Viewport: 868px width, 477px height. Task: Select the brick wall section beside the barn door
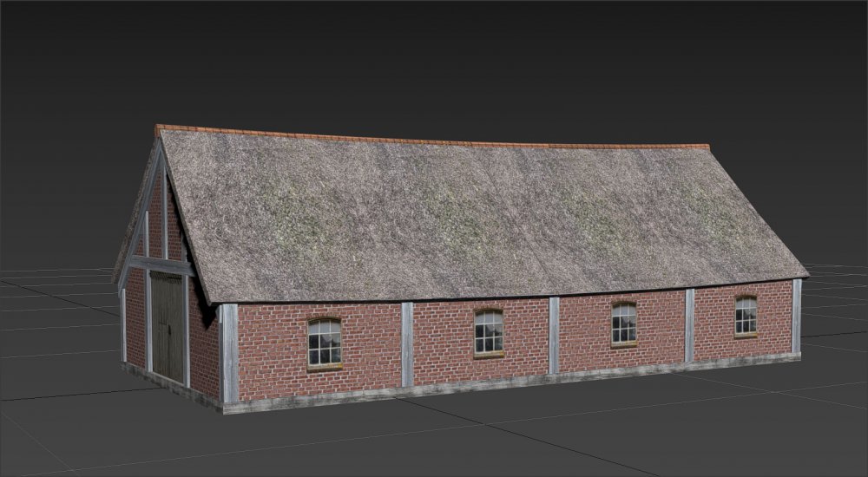click(204, 347)
